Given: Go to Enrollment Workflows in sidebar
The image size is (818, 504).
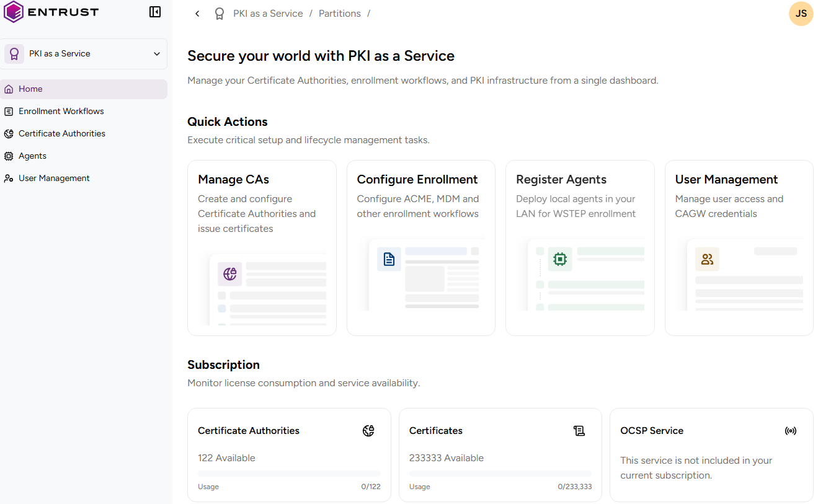Looking at the screenshot, I should click(61, 112).
